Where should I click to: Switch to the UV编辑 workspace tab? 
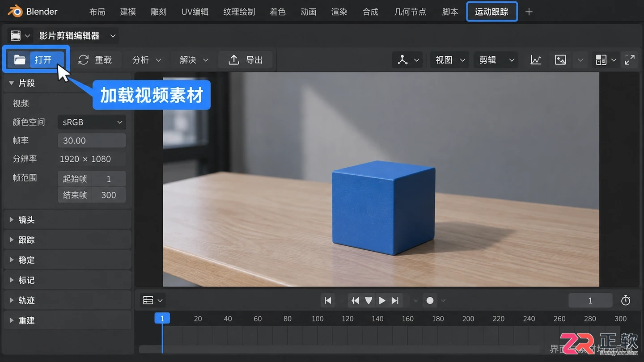pos(195,12)
